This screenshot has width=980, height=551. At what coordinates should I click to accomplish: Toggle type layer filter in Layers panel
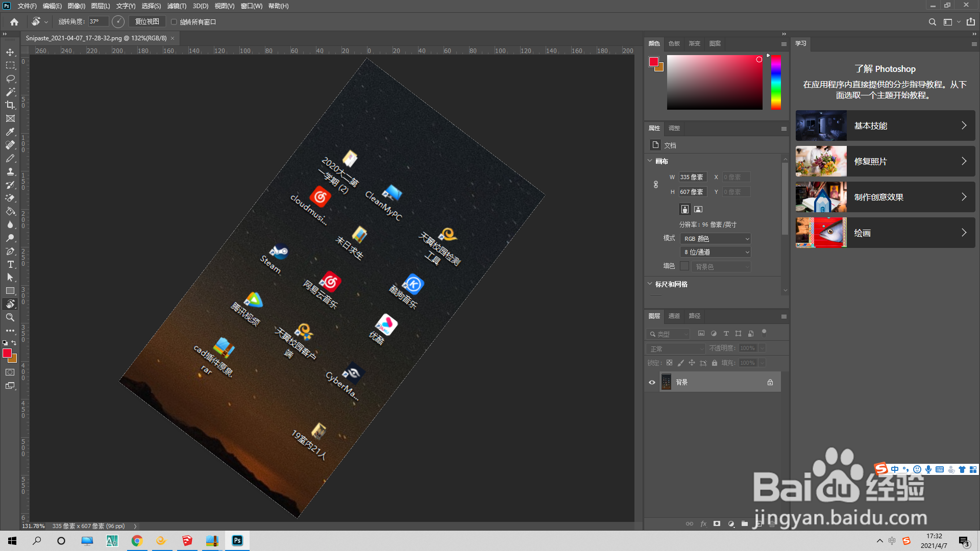click(x=726, y=334)
